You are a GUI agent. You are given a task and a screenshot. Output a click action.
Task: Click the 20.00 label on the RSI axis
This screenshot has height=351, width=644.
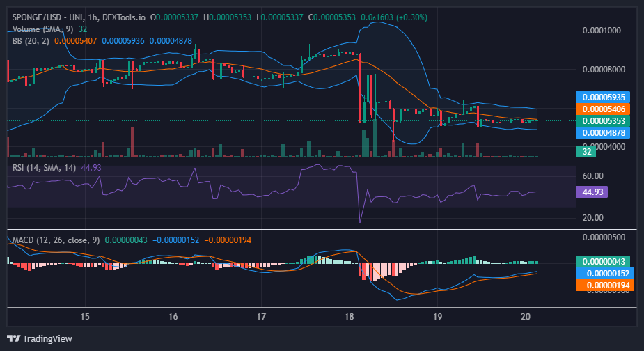pos(592,218)
